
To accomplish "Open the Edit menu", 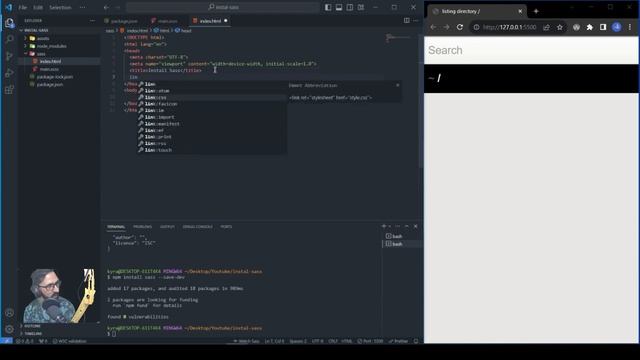I will tap(38, 7).
